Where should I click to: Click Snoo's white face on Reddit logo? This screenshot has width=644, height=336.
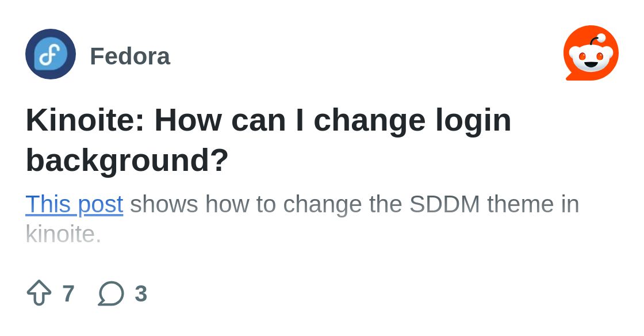click(x=591, y=59)
